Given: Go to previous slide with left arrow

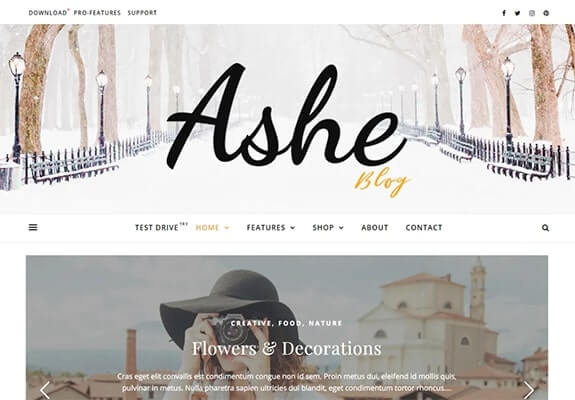Looking at the screenshot, I should [45, 390].
